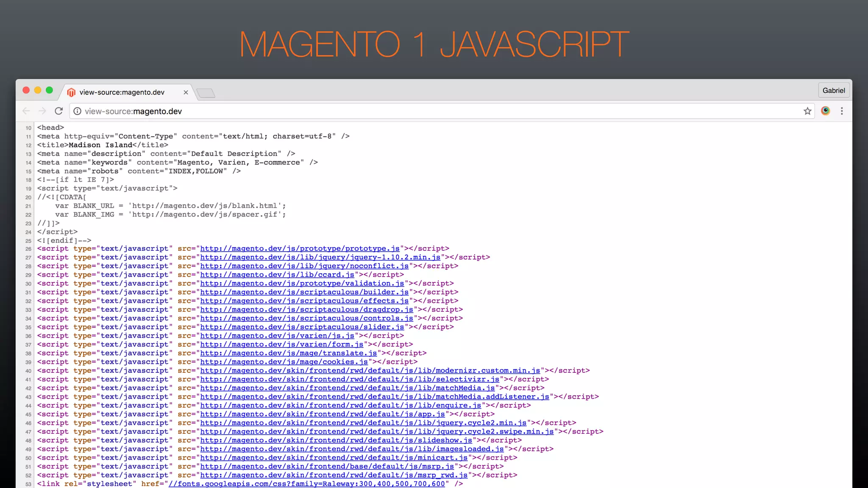Open the jquery.cycle2.swipe.min.js link

[377, 432]
